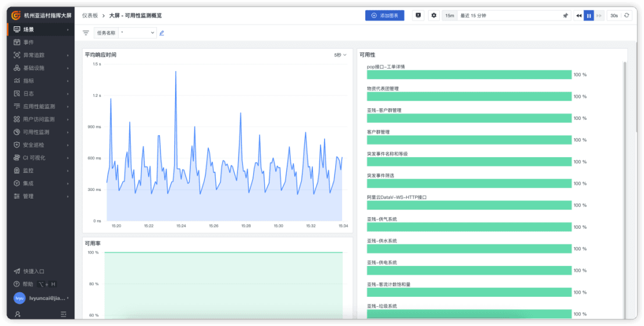644x326 pixels.
Task: Click the 亚残-客流计数饱和量 label
Action: pos(387,284)
